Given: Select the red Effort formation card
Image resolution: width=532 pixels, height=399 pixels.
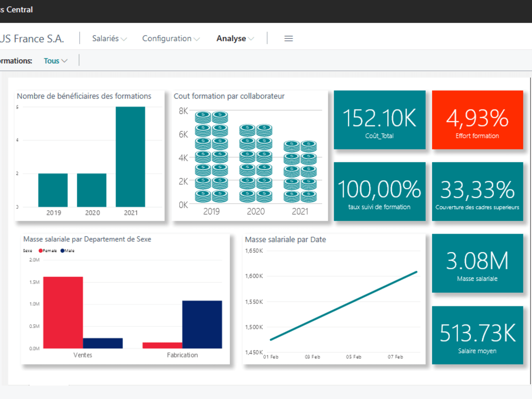Looking at the screenshot, I should pos(477,120).
